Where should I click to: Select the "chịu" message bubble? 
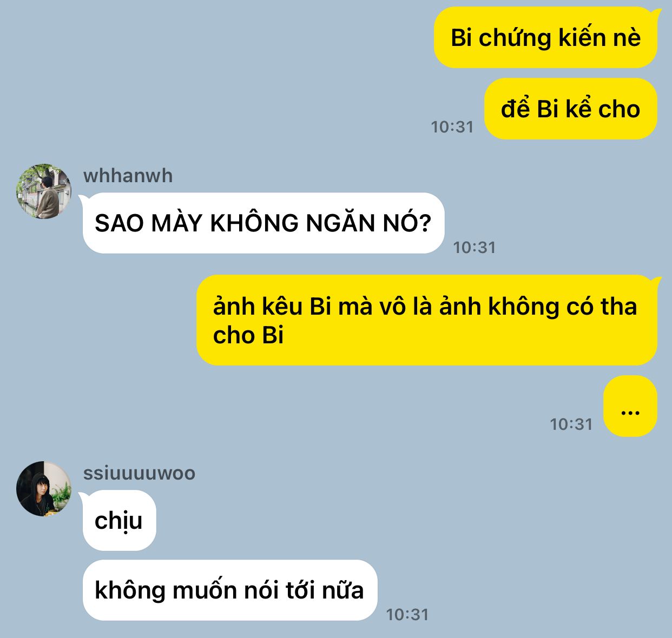[119, 520]
